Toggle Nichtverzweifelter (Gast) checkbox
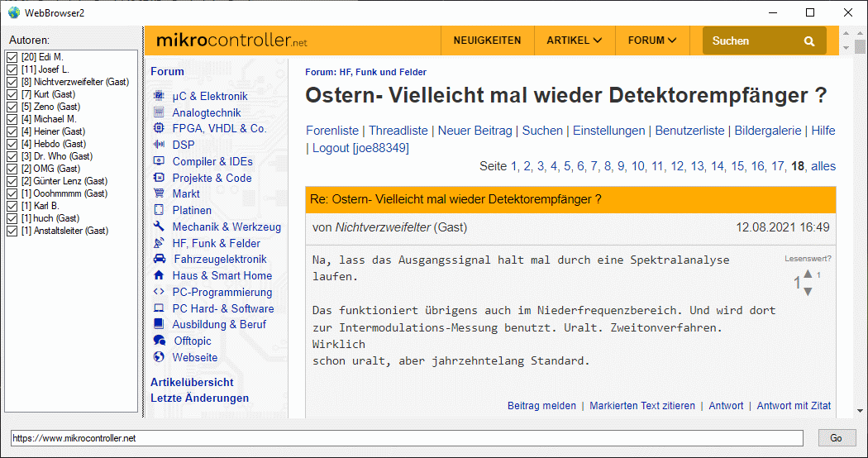 click(x=12, y=82)
